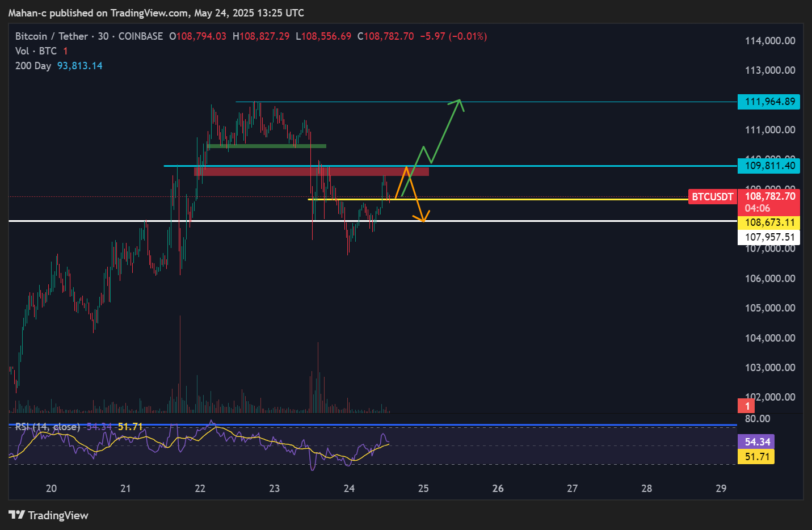Select the yellow 51.71 RSI average tag
Viewport: 812px width, 530px height.
[x=756, y=456]
